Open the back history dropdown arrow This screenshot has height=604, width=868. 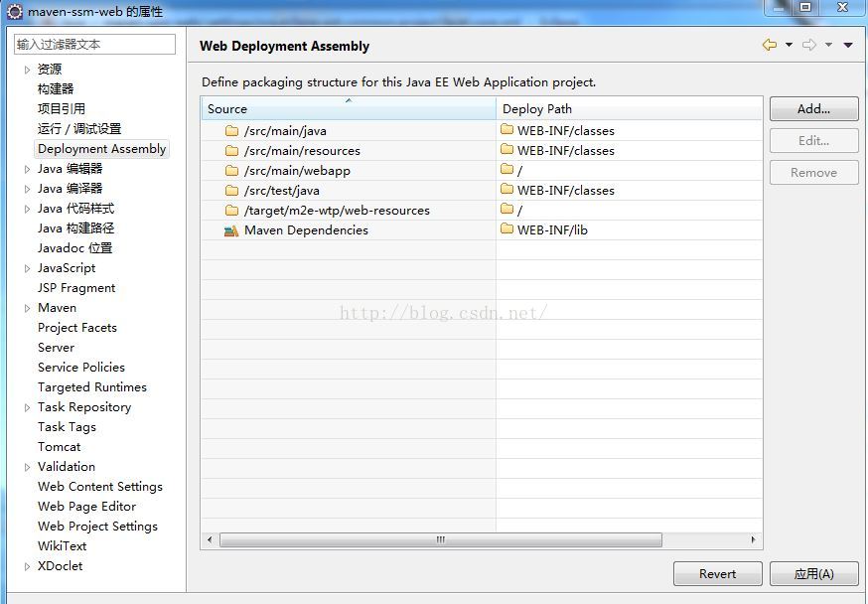(789, 45)
